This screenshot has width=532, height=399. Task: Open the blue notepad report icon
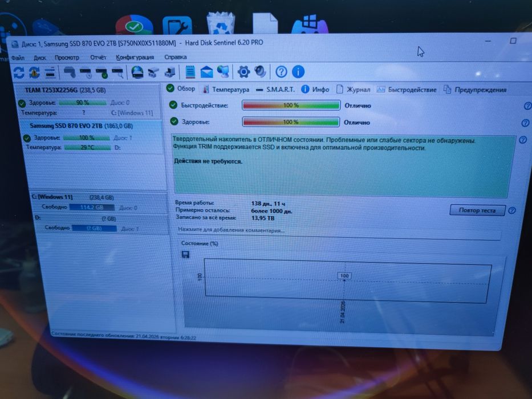(190, 72)
